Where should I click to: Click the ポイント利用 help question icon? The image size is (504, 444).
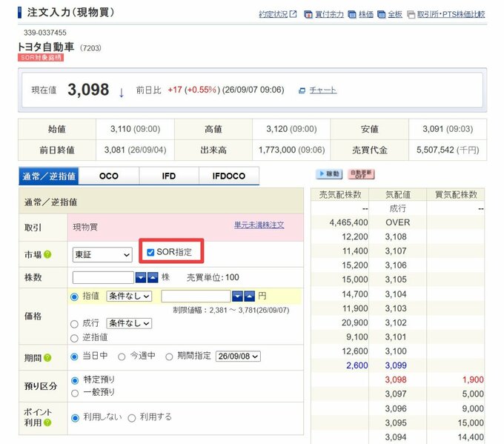tap(47, 423)
